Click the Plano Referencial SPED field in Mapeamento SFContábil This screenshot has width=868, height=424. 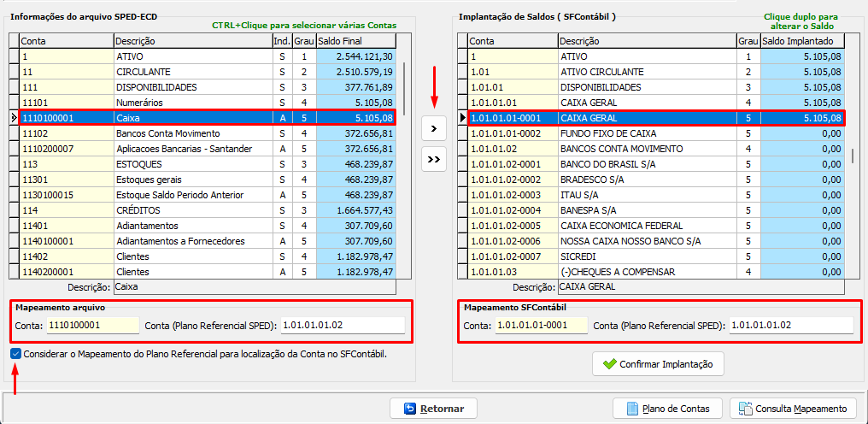791,325
